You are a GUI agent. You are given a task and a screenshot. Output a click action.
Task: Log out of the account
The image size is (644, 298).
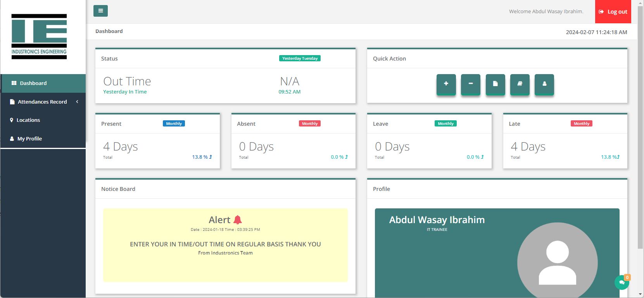pyautogui.click(x=613, y=12)
